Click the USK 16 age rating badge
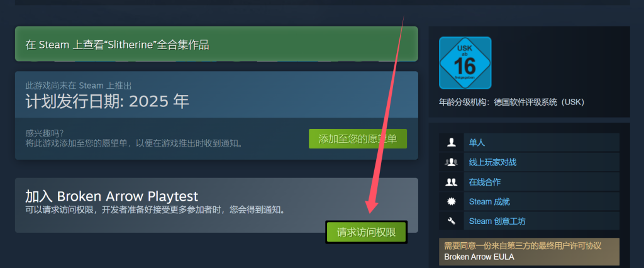The height and width of the screenshot is (268, 644). [465, 63]
